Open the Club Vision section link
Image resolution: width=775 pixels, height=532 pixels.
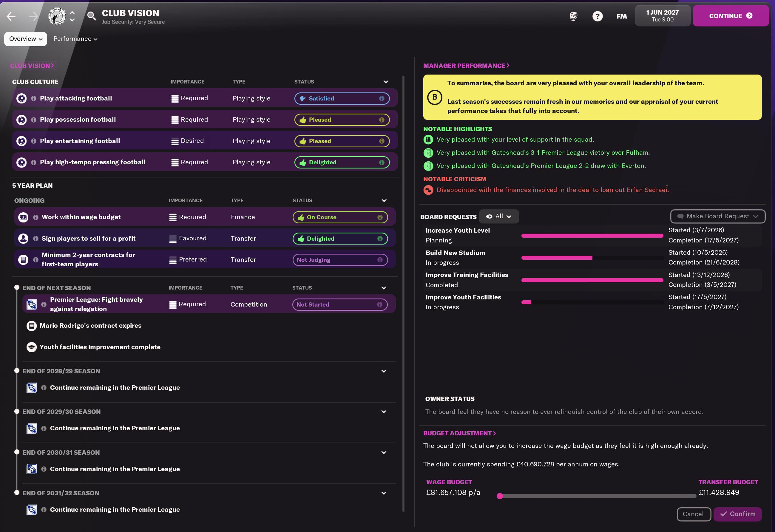click(x=32, y=66)
